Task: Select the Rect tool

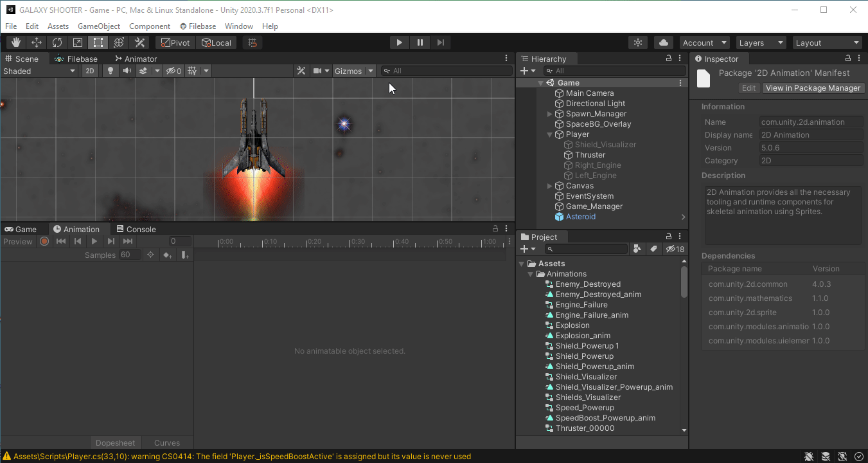Action: pyautogui.click(x=98, y=42)
